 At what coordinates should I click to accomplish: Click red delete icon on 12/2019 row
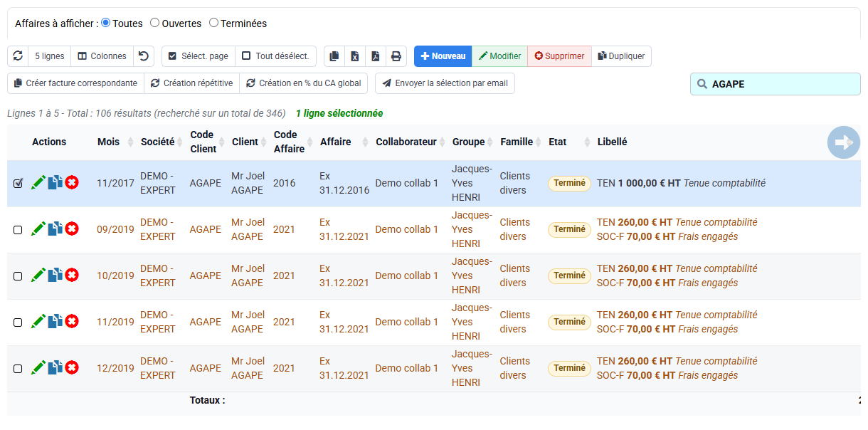point(72,368)
